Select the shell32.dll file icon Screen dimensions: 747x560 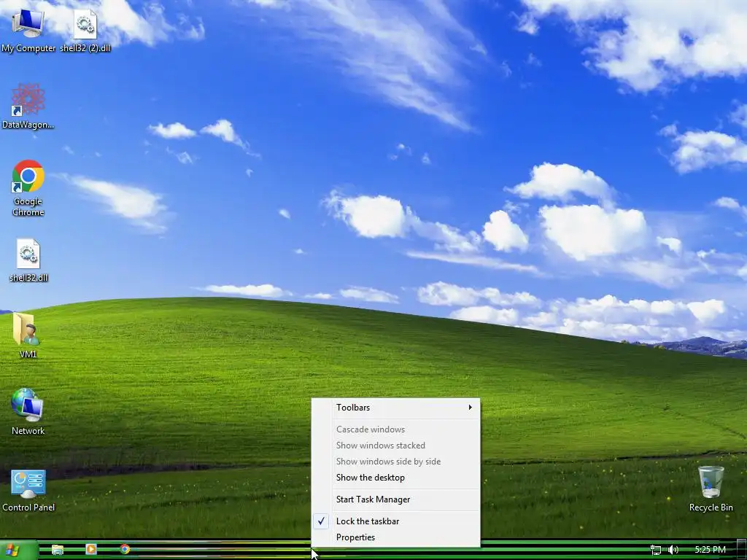[x=28, y=260]
